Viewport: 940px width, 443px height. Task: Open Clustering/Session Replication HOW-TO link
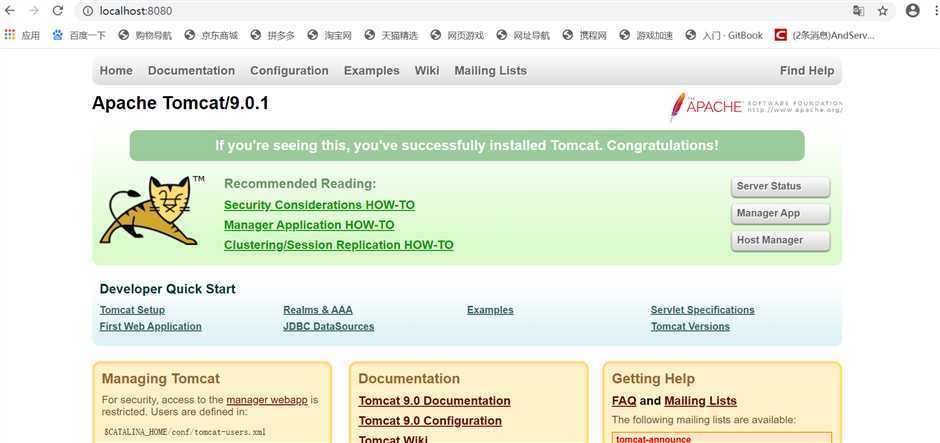(339, 245)
